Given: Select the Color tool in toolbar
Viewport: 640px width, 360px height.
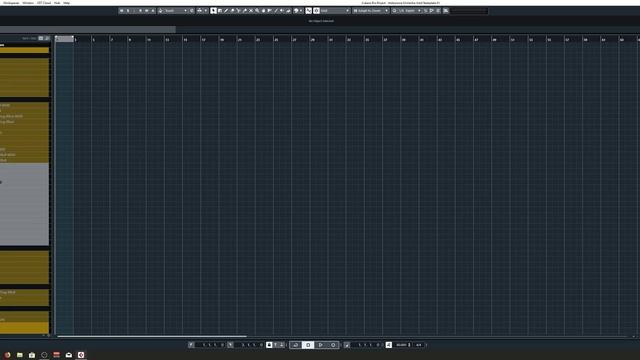Looking at the screenshot, I should click(288, 11).
